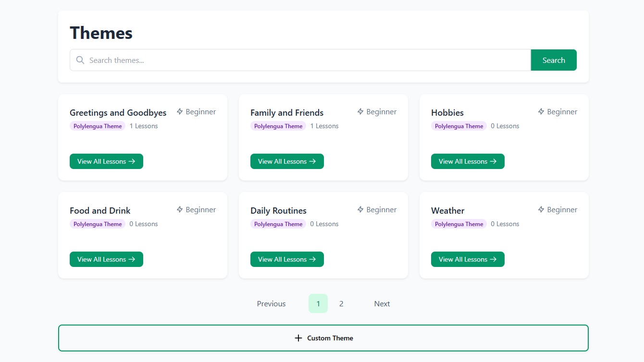Click the magnifier icon in search field

coord(80,60)
